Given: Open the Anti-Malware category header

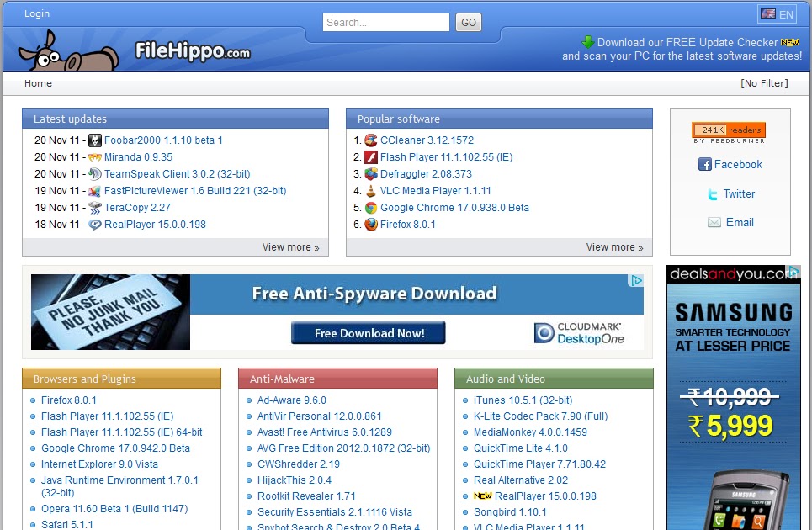Looking at the screenshot, I should click(x=337, y=379).
